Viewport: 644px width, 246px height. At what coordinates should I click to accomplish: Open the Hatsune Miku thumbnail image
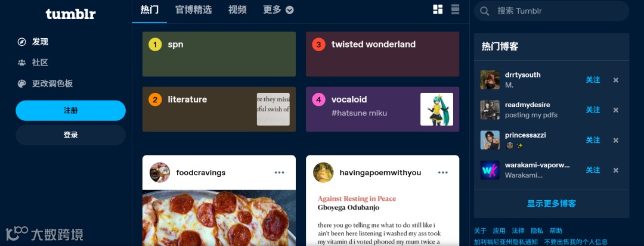click(436, 109)
